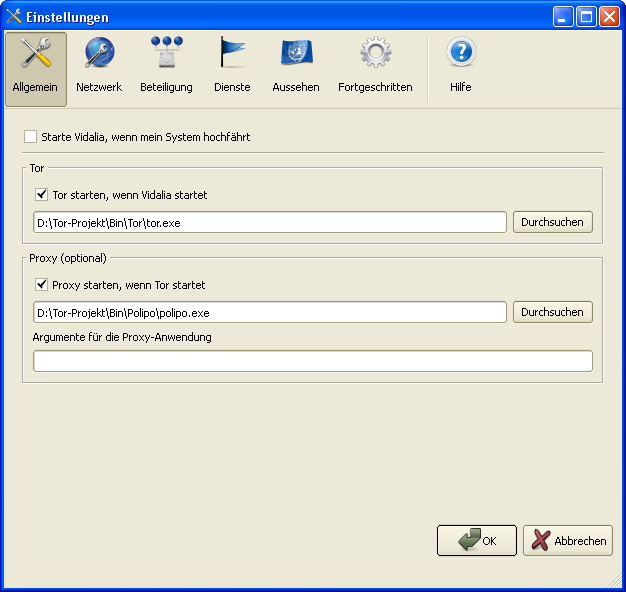Click the tor.exe path input field
This screenshot has height=592, width=626.
[x=270, y=222]
